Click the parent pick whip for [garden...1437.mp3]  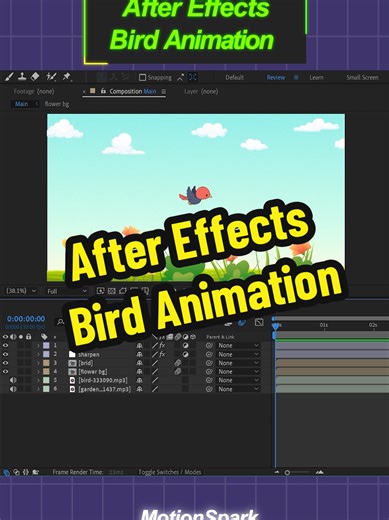(209, 389)
